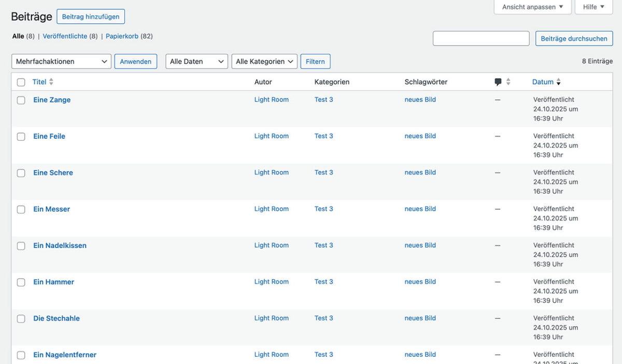The height and width of the screenshot is (364, 622).
Task: Open the post 'Eine Feile'
Action: (49, 136)
